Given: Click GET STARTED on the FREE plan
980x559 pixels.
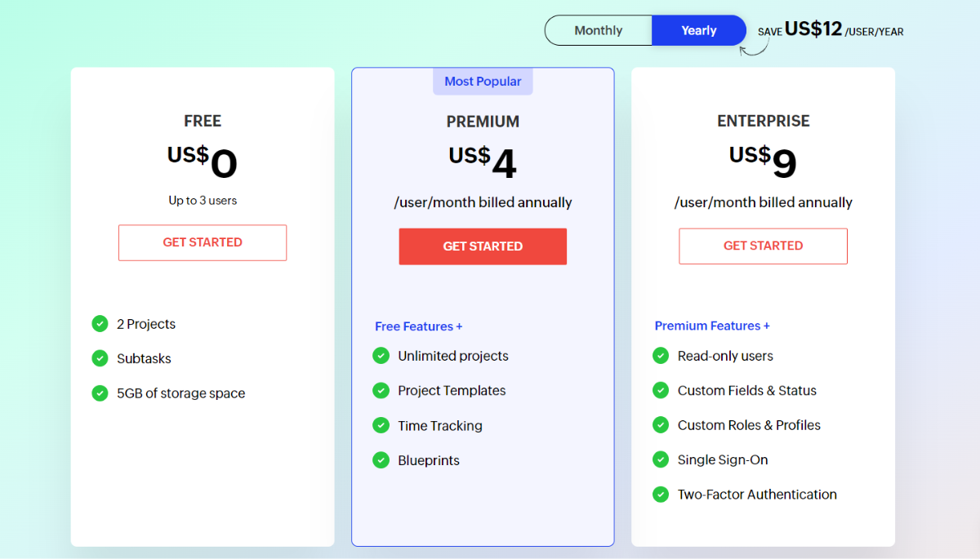Looking at the screenshot, I should (x=202, y=242).
